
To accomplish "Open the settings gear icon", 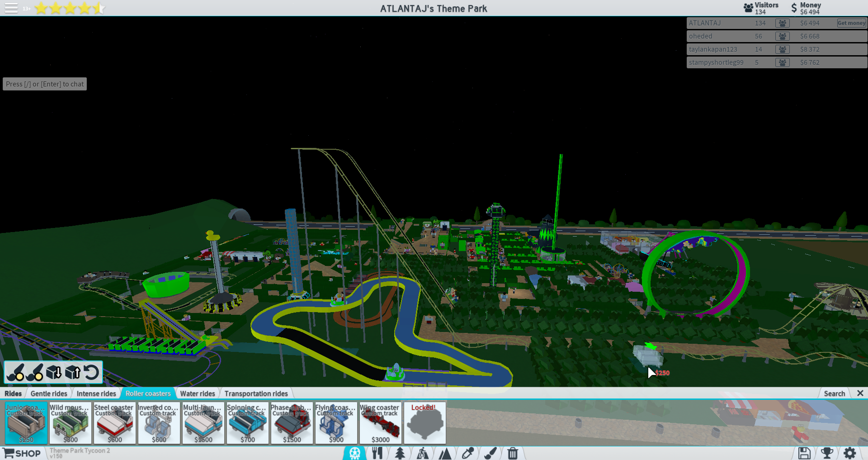I will coord(849,453).
